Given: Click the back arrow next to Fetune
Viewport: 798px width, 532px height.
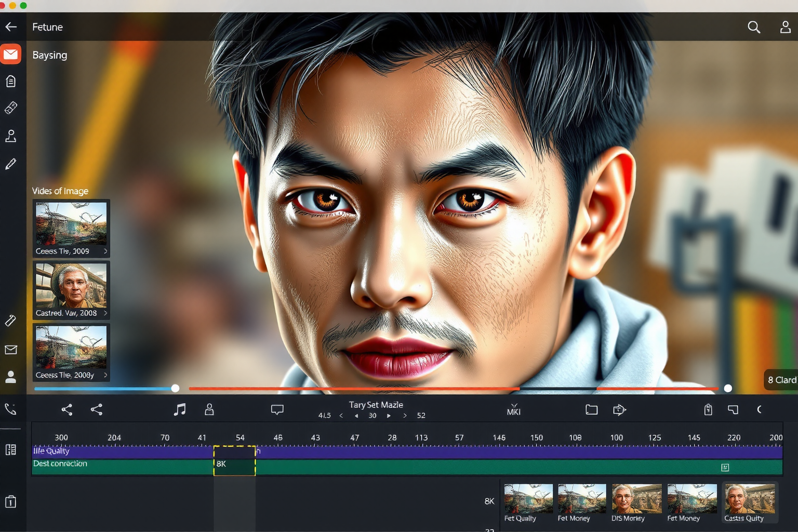Looking at the screenshot, I should [x=11, y=27].
